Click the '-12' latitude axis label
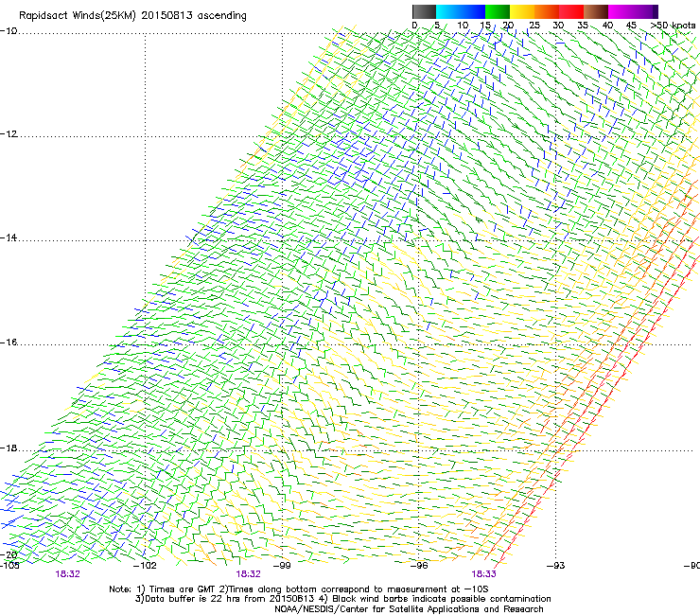 pos(9,134)
